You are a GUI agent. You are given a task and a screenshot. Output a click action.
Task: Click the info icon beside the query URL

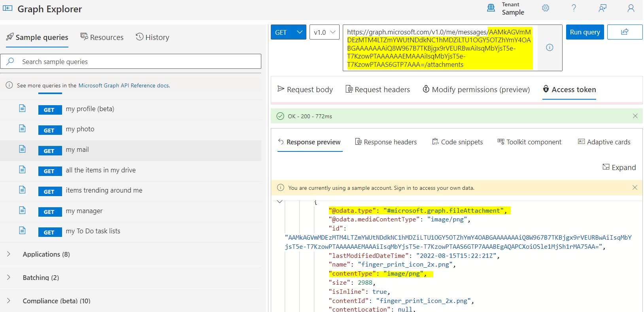coord(550,47)
